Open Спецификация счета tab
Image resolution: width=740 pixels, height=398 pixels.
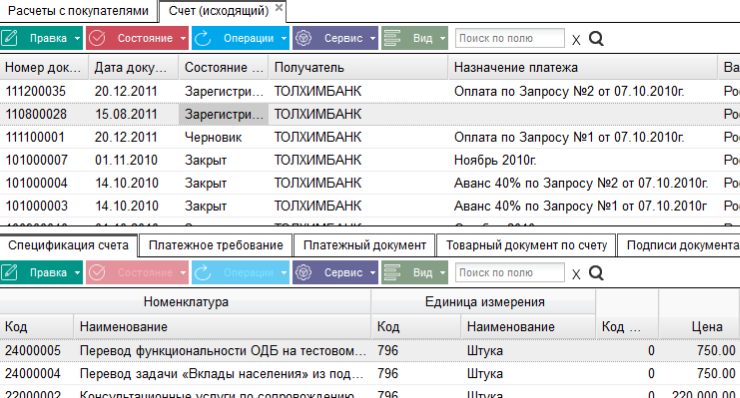tap(68, 245)
